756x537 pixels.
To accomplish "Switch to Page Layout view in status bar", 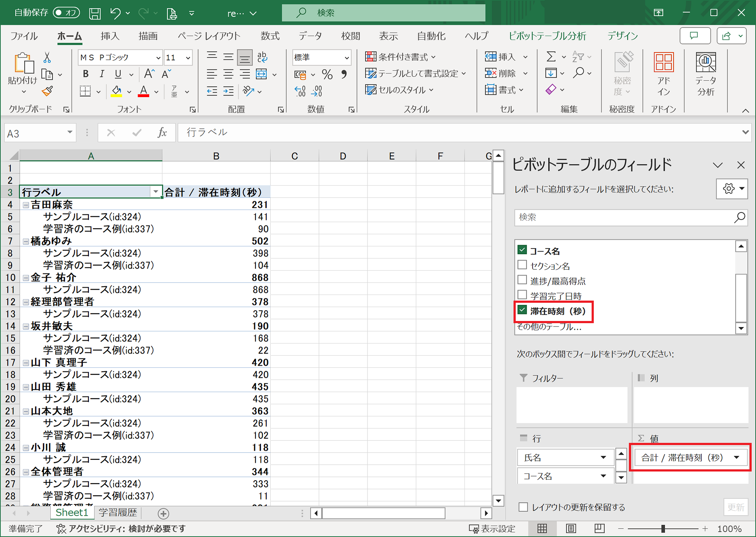I will point(571,528).
